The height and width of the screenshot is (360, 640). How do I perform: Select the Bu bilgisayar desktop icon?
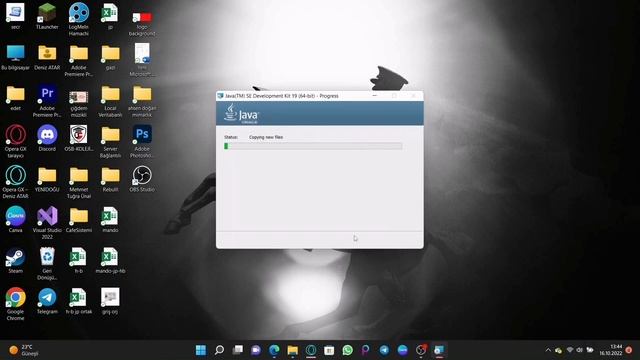[16, 57]
